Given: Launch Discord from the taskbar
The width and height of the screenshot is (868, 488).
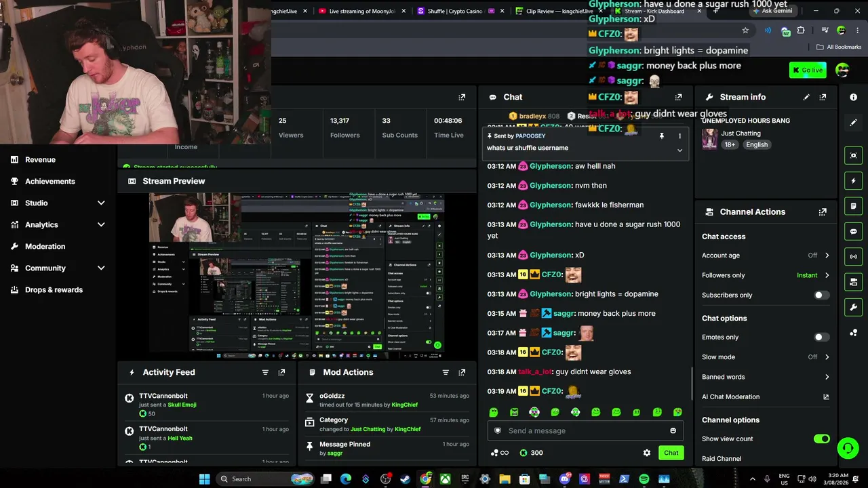Looking at the screenshot, I should click(x=564, y=479).
